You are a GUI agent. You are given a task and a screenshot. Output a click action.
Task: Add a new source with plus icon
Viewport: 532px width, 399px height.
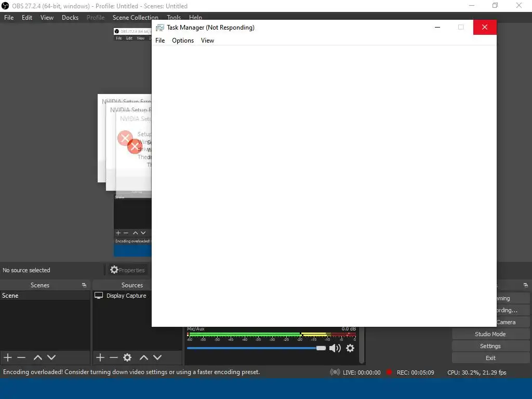point(100,357)
